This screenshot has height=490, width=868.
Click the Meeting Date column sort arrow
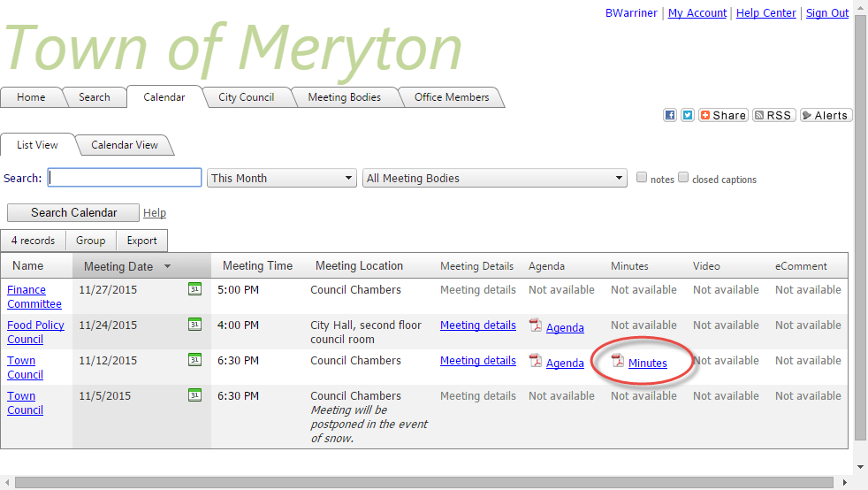point(168,266)
